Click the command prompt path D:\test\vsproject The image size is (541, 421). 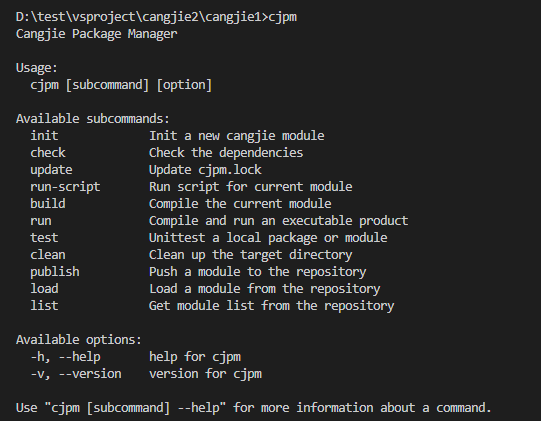point(75,17)
